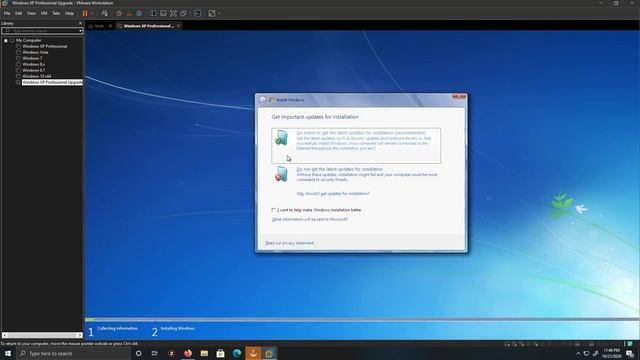This screenshot has height=360, width=640.
Task: Open the console view toolbar icon
Action: pyautogui.click(x=198, y=13)
